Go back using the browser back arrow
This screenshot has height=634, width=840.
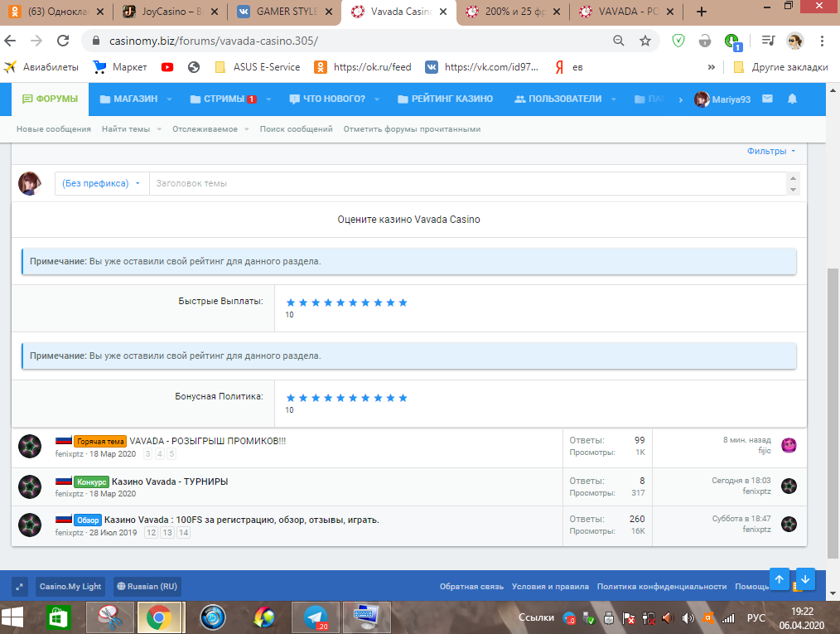[x=10, y=41]
